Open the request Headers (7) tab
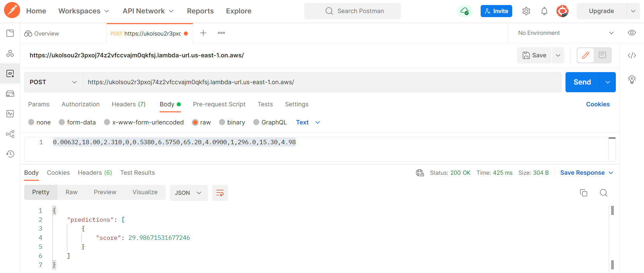Screen dimensions: 644x273 128,104
